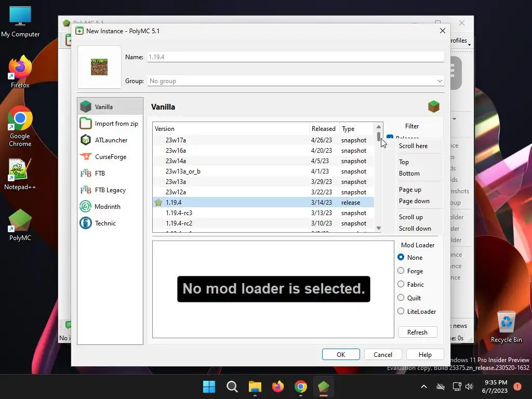The height and width of the screenshot is (399, 532).
Task: Choose Scroll here from context menu
Action: [413, 146]
